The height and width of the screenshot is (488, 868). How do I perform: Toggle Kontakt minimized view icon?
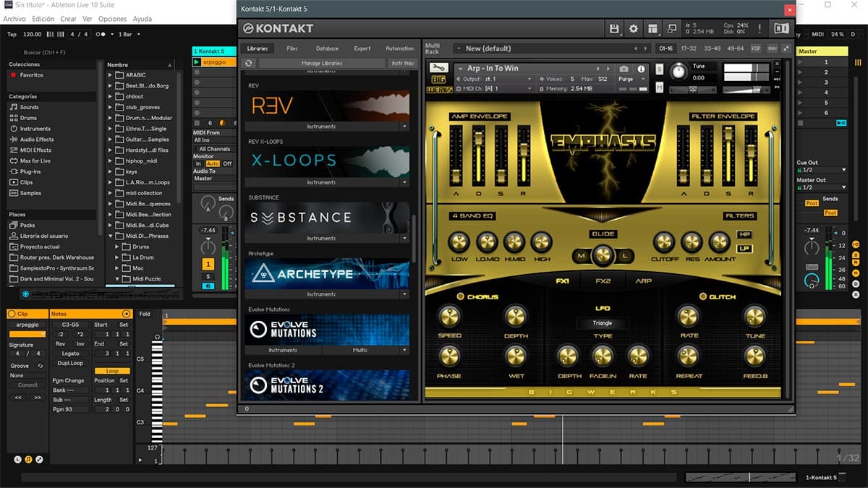pos(672,28)
